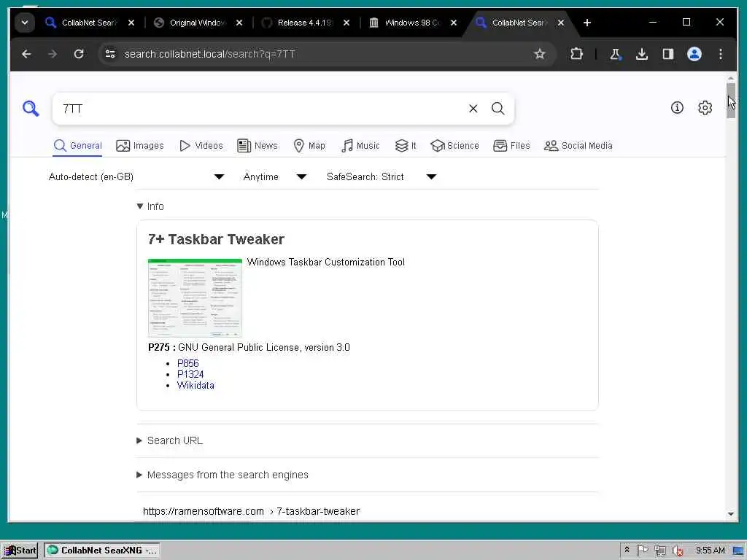Select the Images search category
The height and width of the screenshot is (560, 747).
pyautogui.click(x=139, y=146)
